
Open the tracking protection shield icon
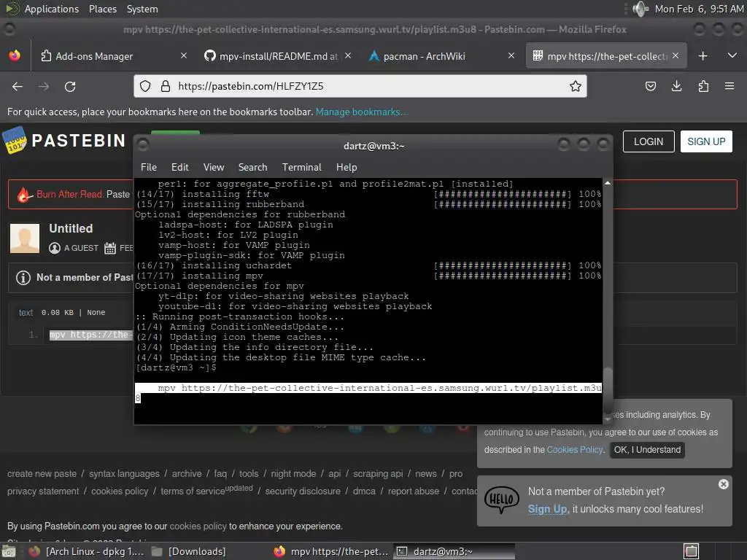(145, 86)
